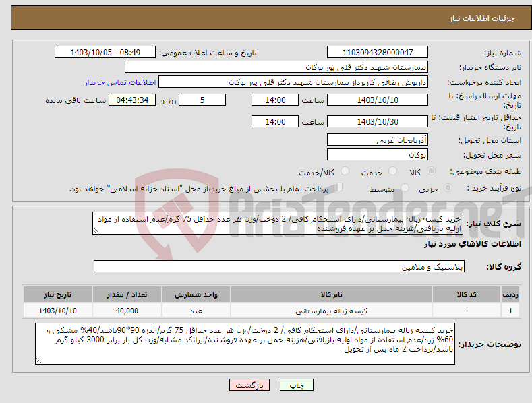Select the خدمت radio button
Screen dimensions: 532x403
pos(392,171)
